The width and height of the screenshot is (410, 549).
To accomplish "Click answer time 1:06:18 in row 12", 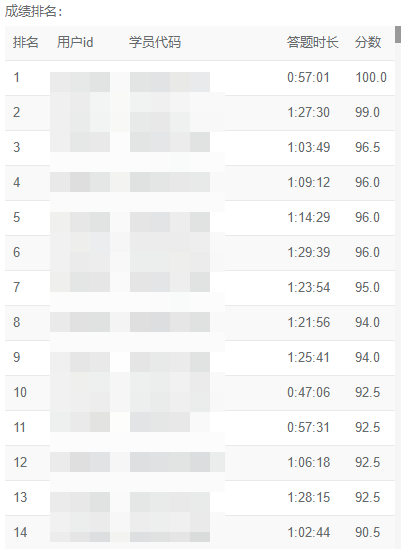I will pyautogui.click(x=308, y=463).
